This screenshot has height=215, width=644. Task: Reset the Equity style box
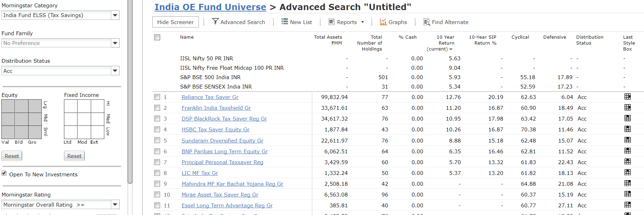[12, 156]
